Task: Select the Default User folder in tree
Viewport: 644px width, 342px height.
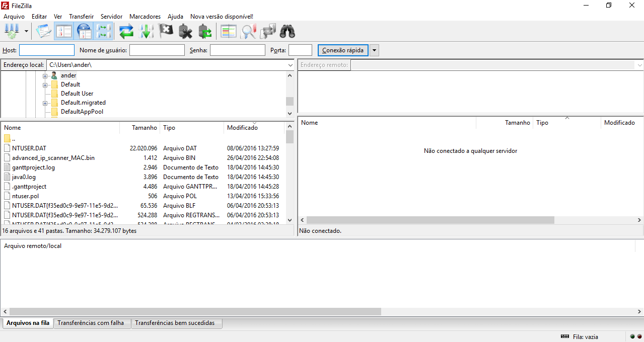Action: pos(77,94)
